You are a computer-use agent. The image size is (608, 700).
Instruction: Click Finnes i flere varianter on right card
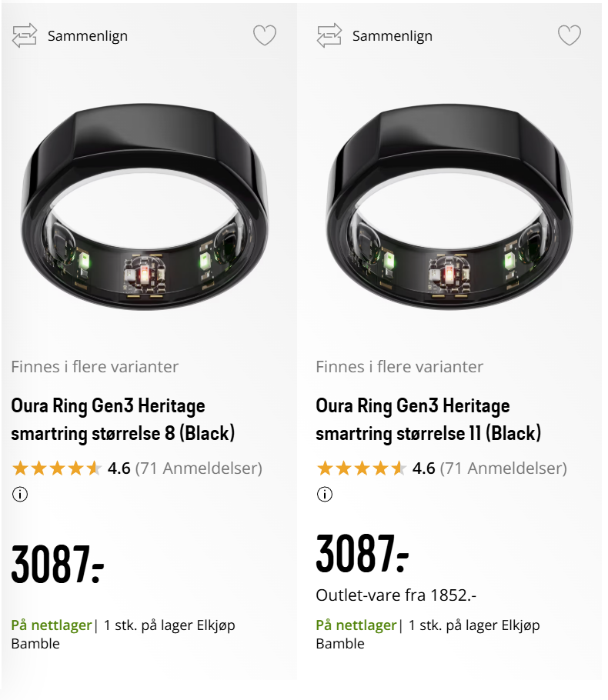(399, 366)
